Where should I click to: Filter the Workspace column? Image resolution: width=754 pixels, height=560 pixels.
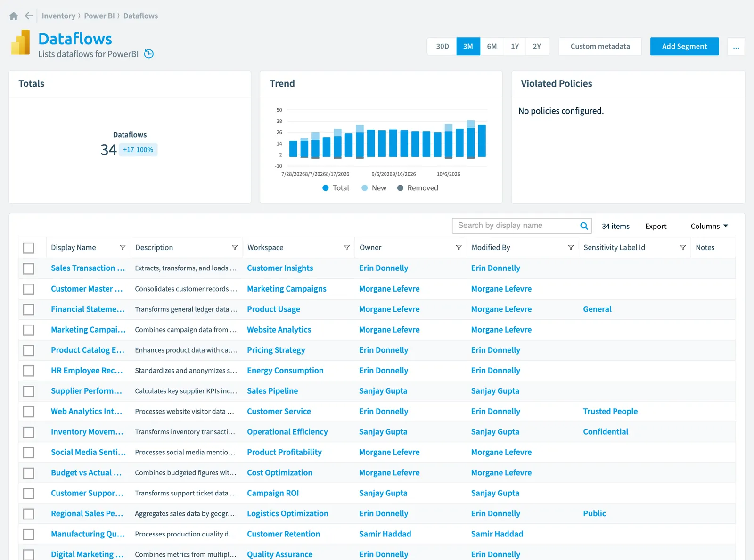click(346, 248)
